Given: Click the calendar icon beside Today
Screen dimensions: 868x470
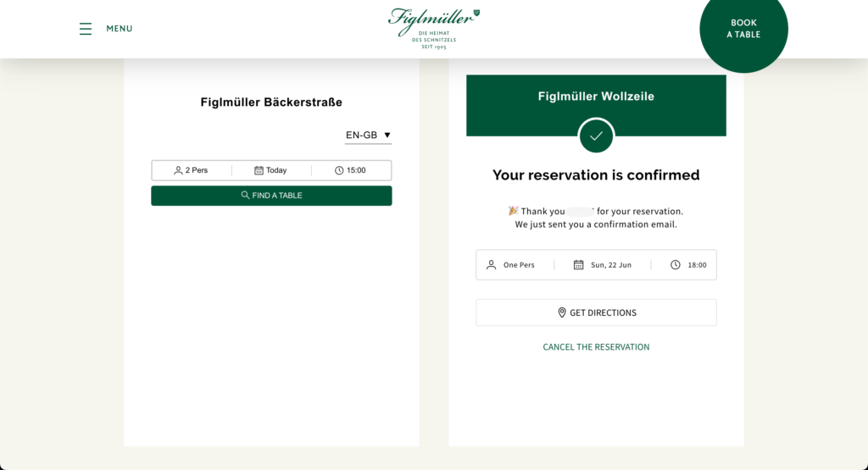Looking at the screenshot, I should tap(259, 170).
